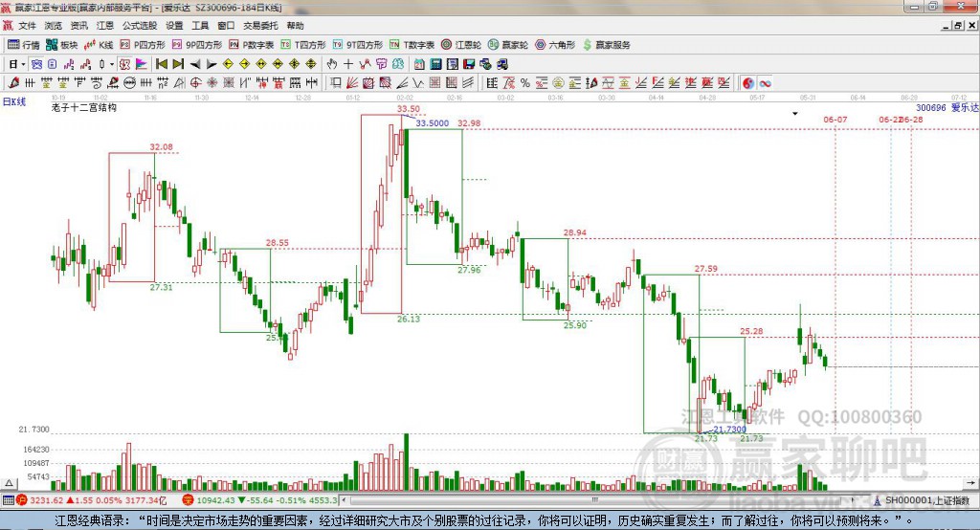980x530 pixels.
Task: Click the pink flag icon
Action: click(x=142, y=64)
